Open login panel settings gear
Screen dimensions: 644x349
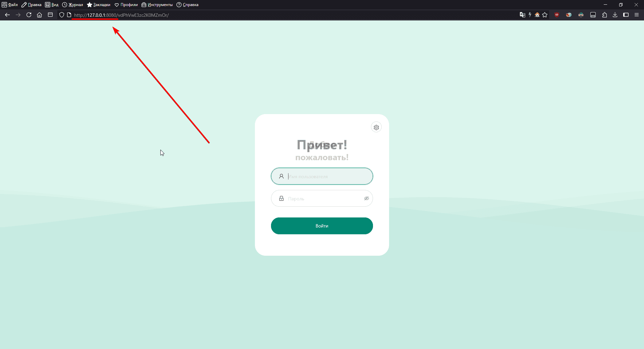[376, 128]
